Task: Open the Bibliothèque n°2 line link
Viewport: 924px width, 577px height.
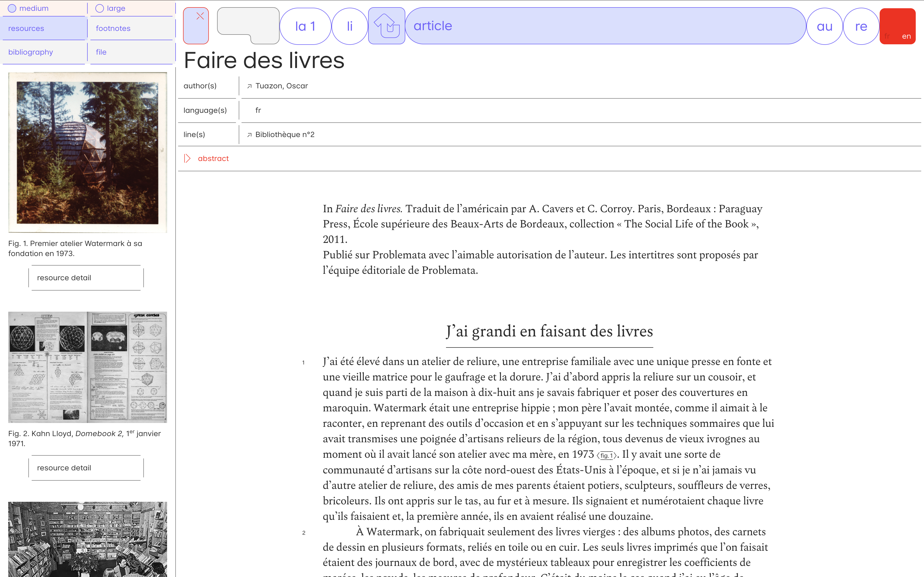Action: (284, 135)
